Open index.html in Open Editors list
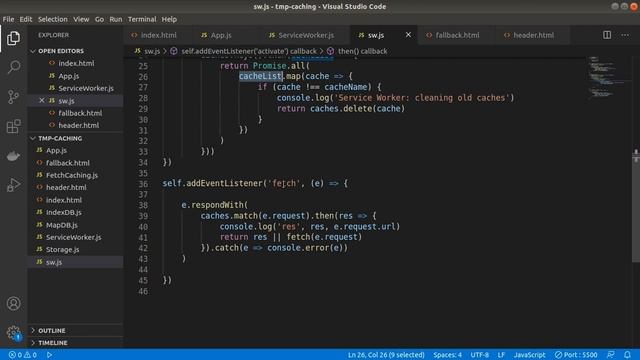Viewport: 640px width, 360px height. pos(76,63)
